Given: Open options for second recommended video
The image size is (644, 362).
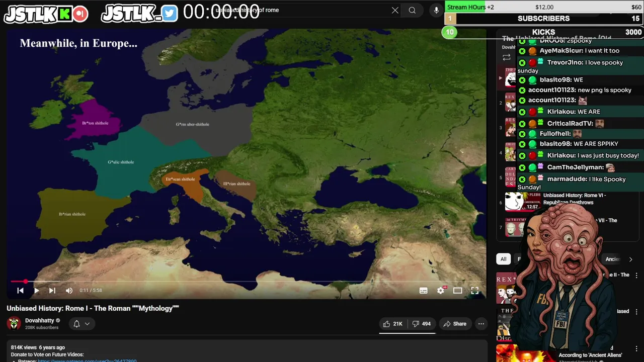Looking at the screenshot, I should coord(636,312).
